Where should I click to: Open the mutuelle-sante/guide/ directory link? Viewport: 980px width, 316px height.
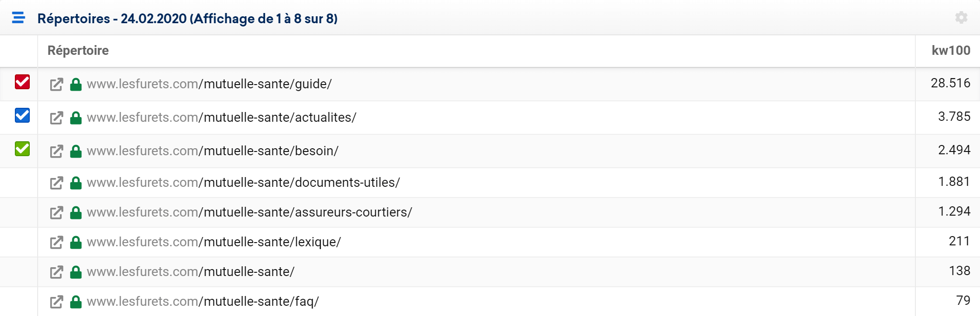[x=209, y=84]
